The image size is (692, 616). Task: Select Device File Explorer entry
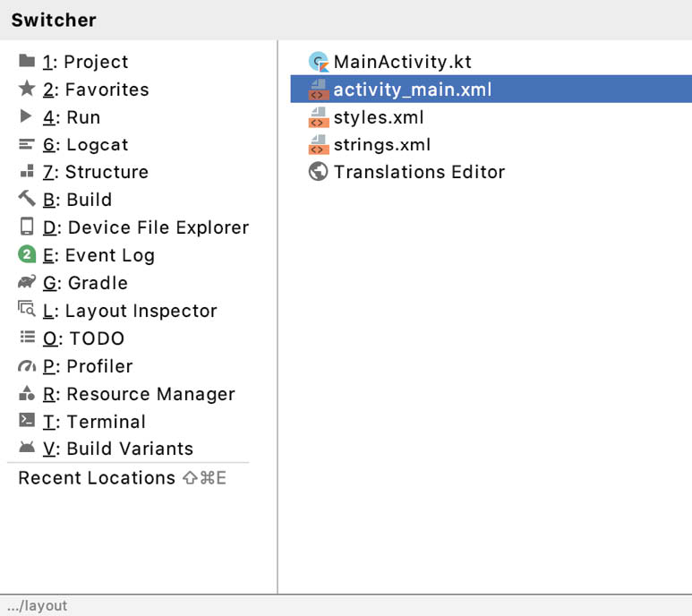click(x=133, y=227)
